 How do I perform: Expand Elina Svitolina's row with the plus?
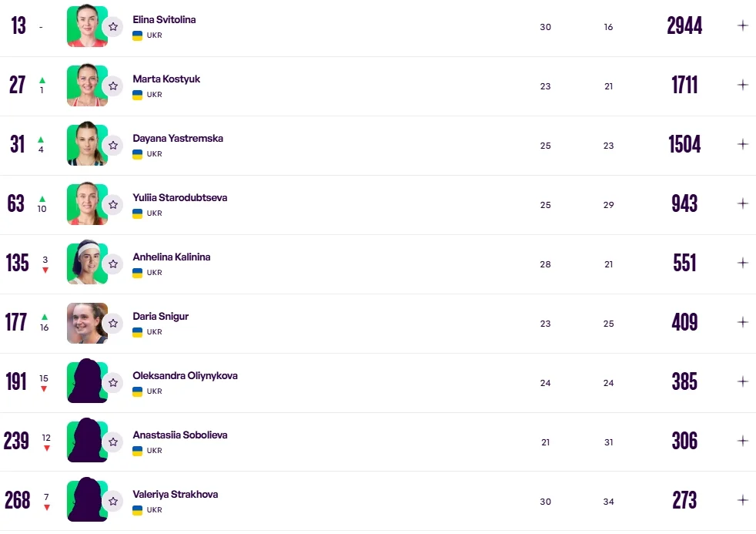[743, 25]
